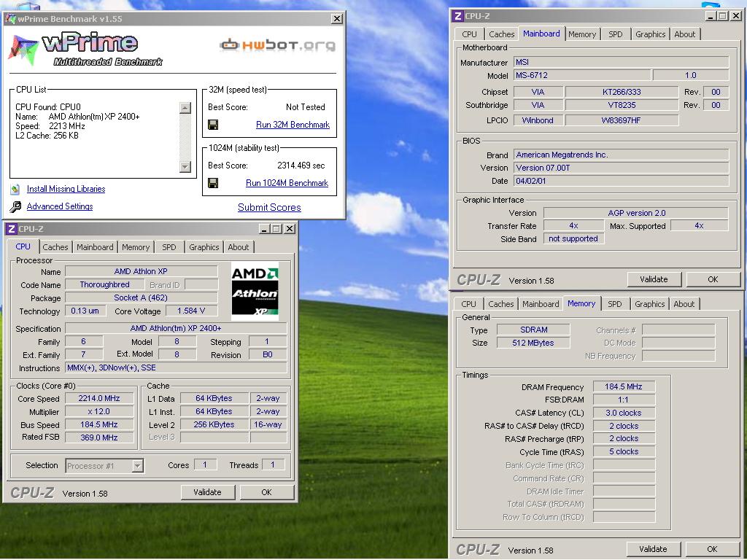Click the memory Size value 512 MBytes
The width and height of the screenshot is (747, 560).
[x=533, y=343]
